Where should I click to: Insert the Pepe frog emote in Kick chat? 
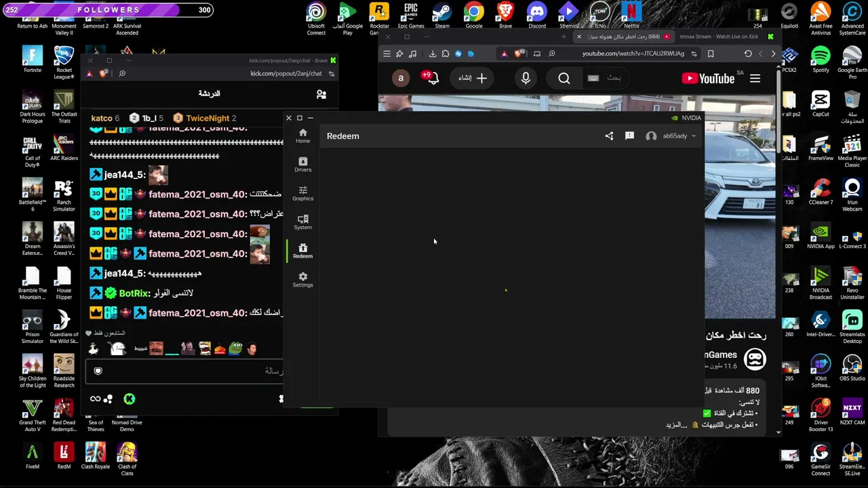tap(235, 348)
